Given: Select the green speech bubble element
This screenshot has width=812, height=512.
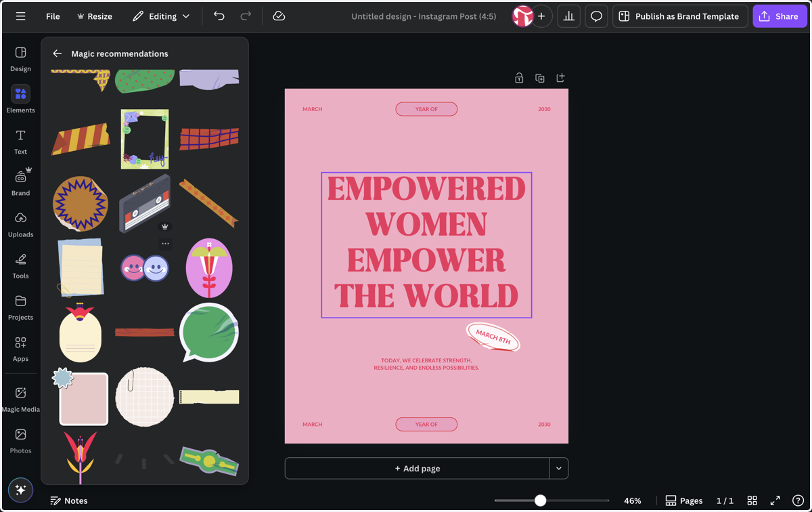Looking at the screenshot, I should click(x=209, y=332).
